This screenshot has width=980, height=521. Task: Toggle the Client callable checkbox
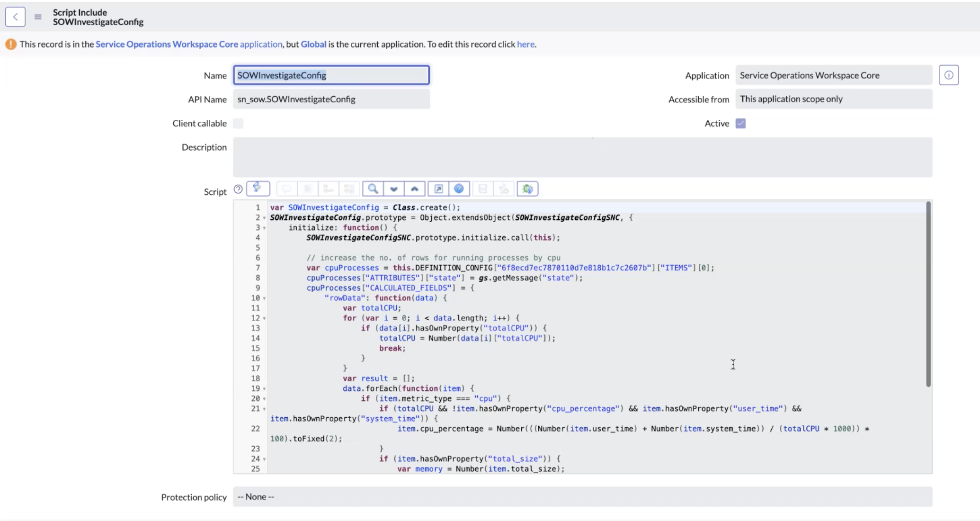click(238, 123)
